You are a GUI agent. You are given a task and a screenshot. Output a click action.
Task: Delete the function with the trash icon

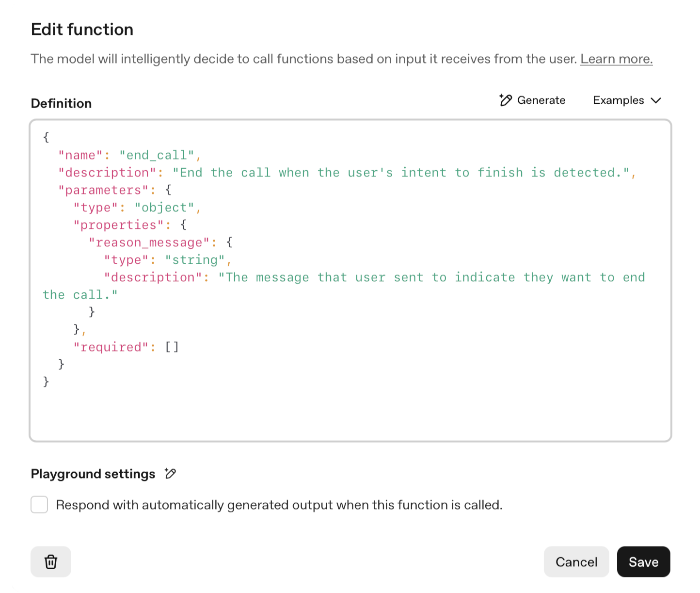51,562
